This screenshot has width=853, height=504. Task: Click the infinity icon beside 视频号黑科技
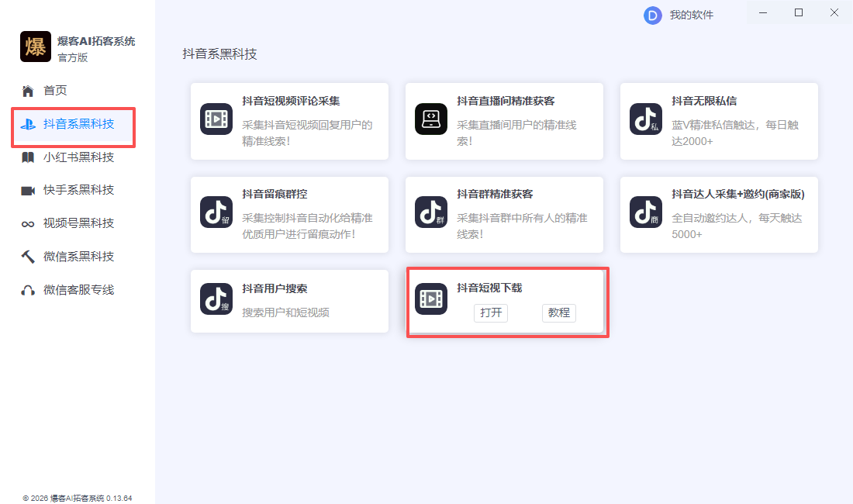(28, 224)
